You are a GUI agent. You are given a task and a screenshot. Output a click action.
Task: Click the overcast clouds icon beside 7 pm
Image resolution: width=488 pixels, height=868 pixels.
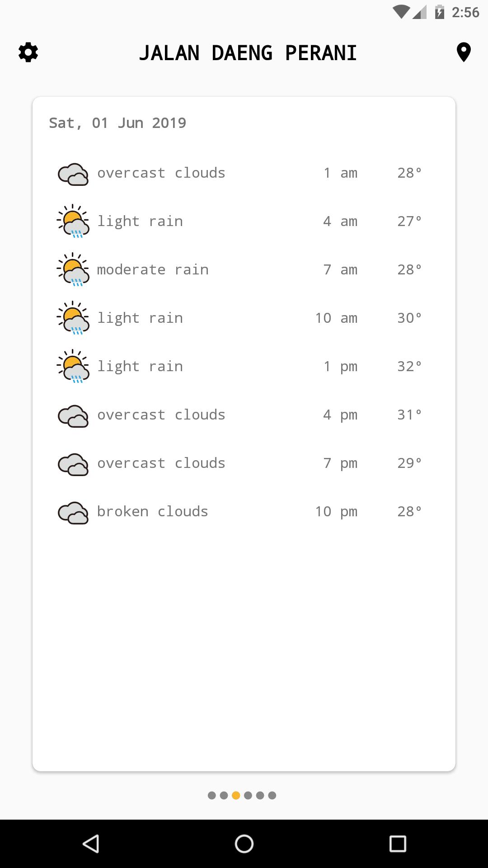tap(73, 463)
